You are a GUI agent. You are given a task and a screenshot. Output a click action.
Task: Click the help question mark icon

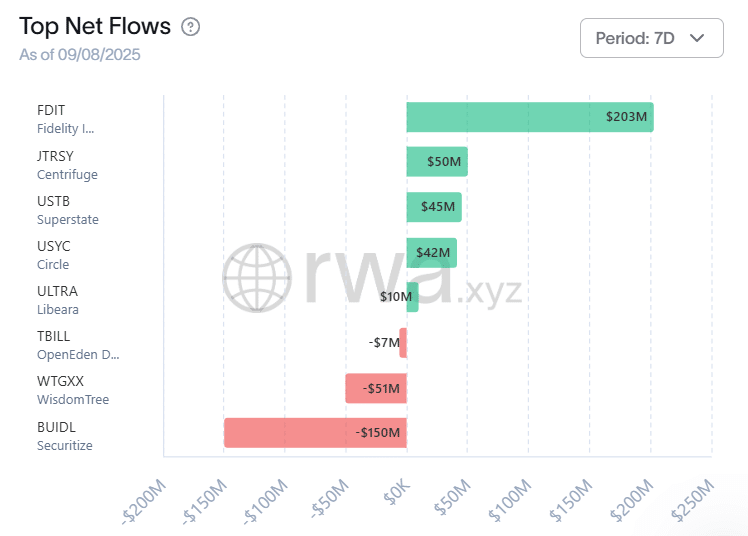pos(190,27)
